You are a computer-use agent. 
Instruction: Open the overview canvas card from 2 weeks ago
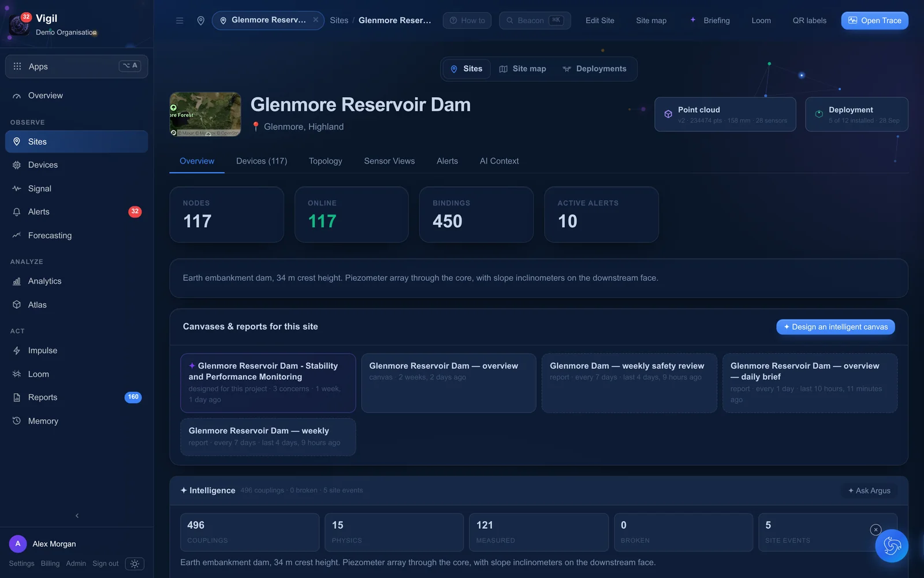449,383
